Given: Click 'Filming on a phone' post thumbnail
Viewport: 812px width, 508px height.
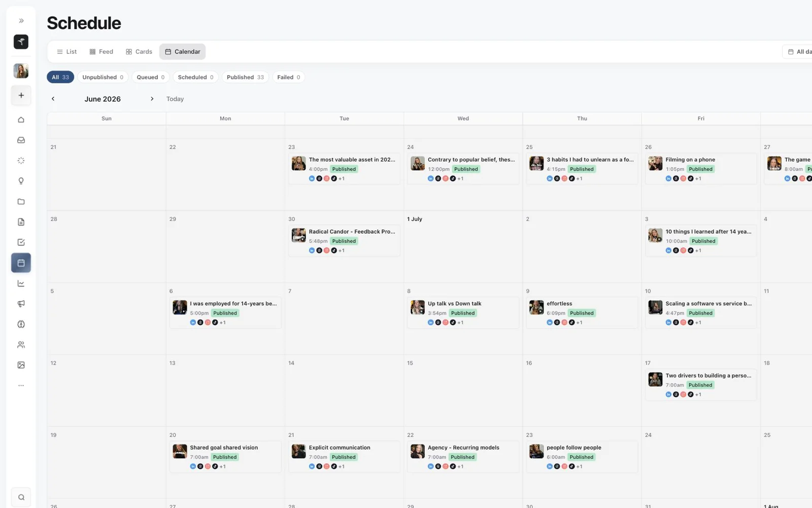Looking at the screenshot, I should pos(655,164).
